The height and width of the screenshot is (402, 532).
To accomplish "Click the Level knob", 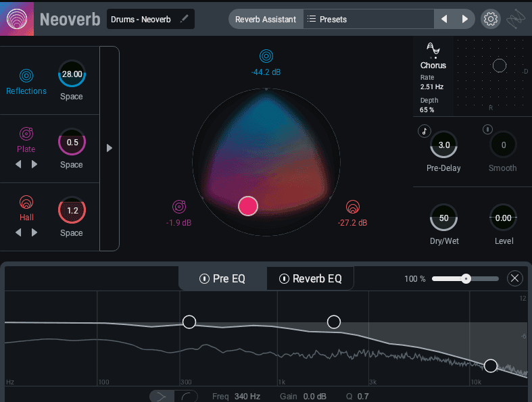I will coord(504,218).
